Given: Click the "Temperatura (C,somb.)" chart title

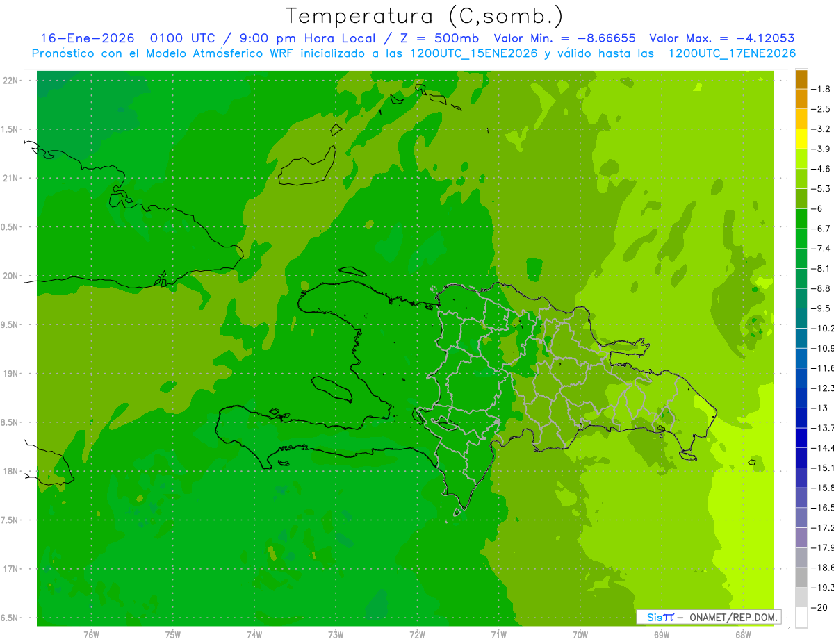Looking at the screenshot, I should (425, 16).
